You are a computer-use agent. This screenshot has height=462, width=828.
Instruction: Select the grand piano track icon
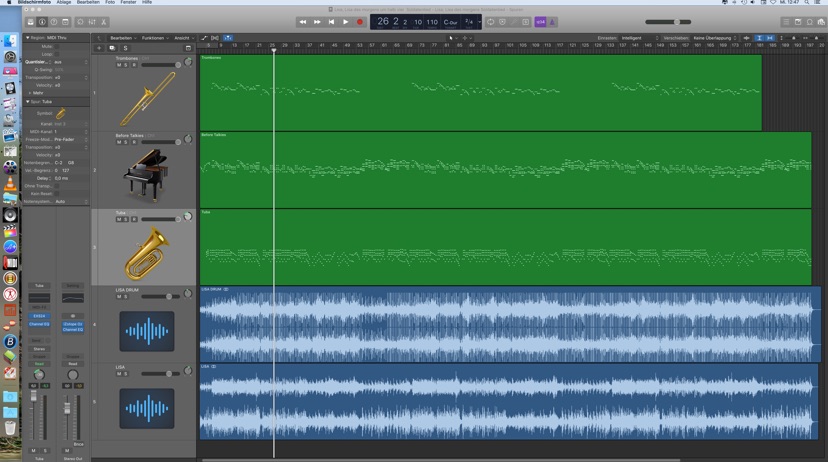[x=146, y=175]
